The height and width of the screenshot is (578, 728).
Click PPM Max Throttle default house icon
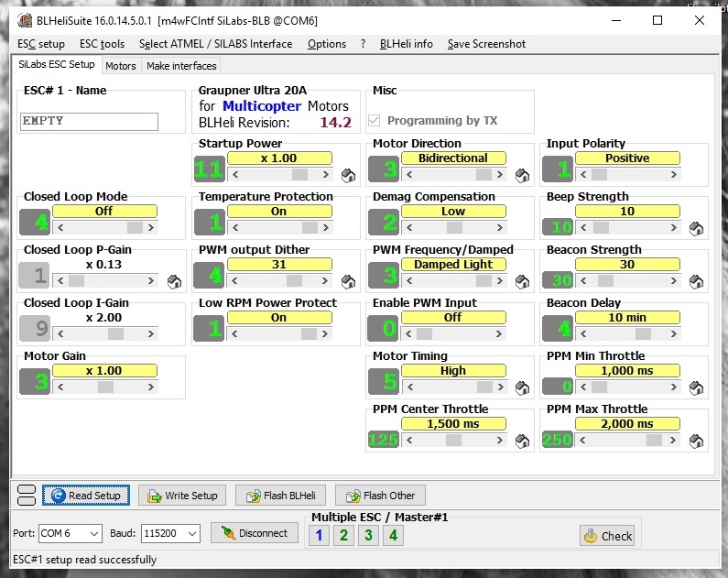696,441
